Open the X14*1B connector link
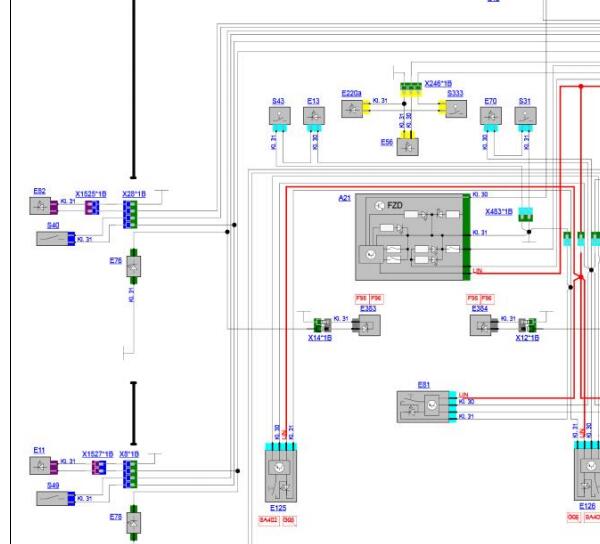The height and width of the screenshot is (544, 600). (320, 338)
